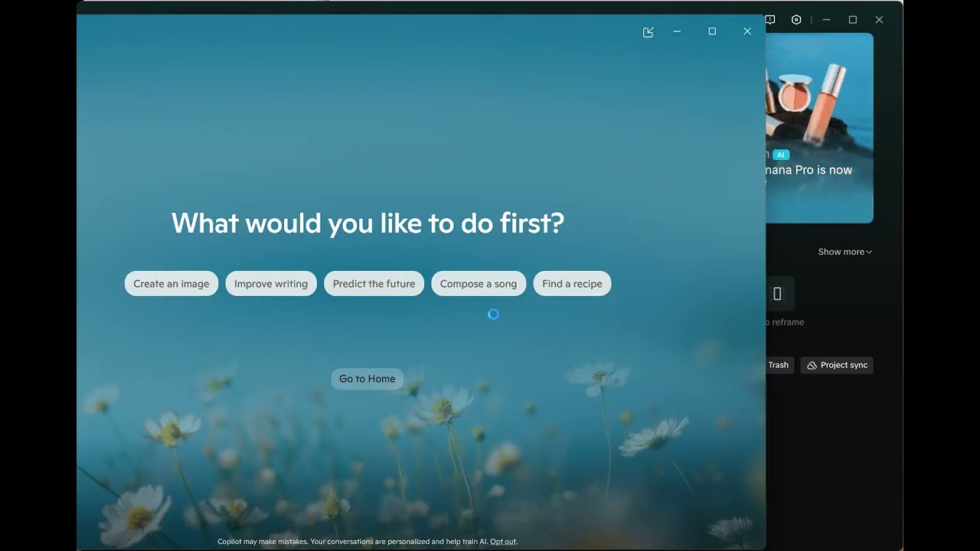The width and height of the screenshot is (980, 551).
Task: Open the promo banner thumbnail in background window
Action: pyautogui.click(x=819, y=128)
